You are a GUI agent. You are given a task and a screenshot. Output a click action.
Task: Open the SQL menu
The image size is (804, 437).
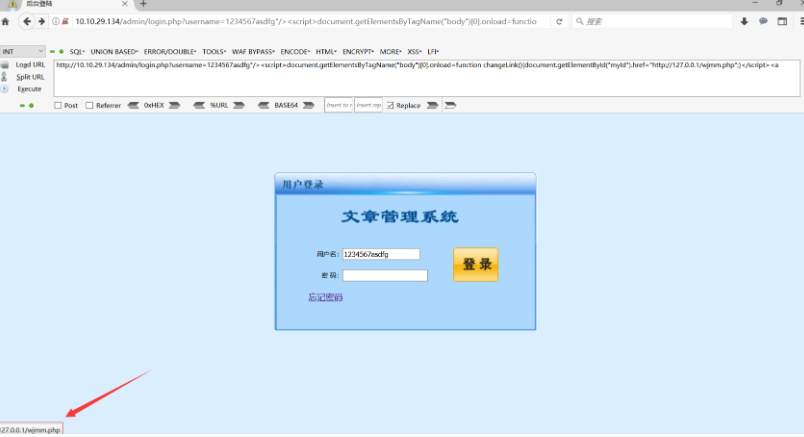pos(77,52)
